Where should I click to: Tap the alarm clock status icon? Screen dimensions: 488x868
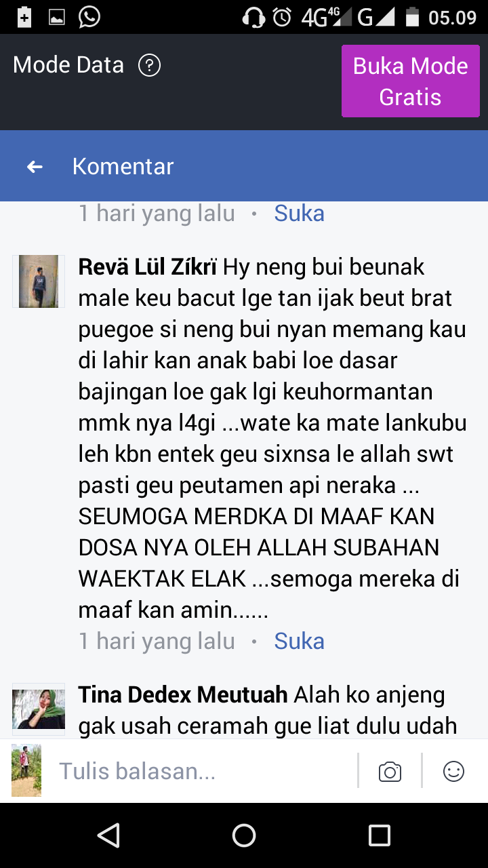pyautogui.click(x=282, y=17)
